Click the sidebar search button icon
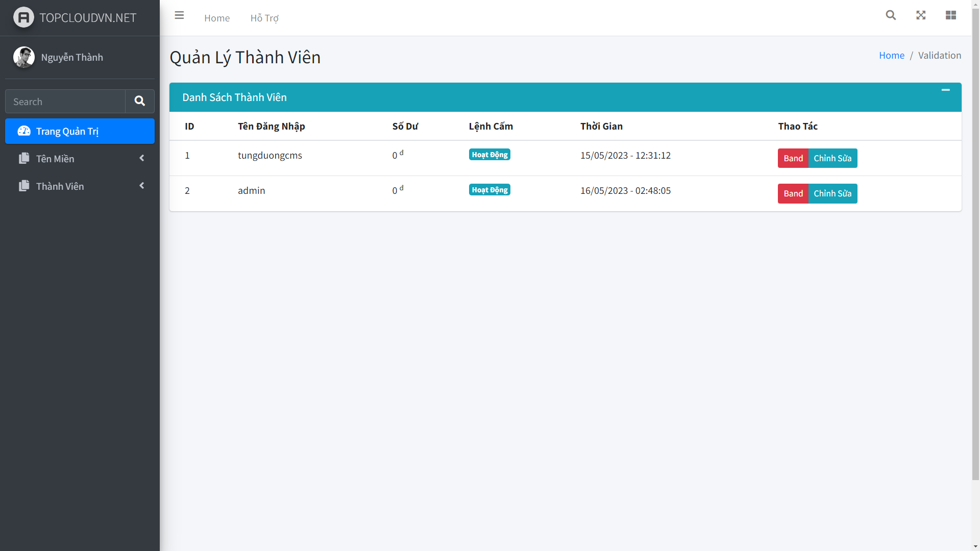 click(x=139, y=101)
